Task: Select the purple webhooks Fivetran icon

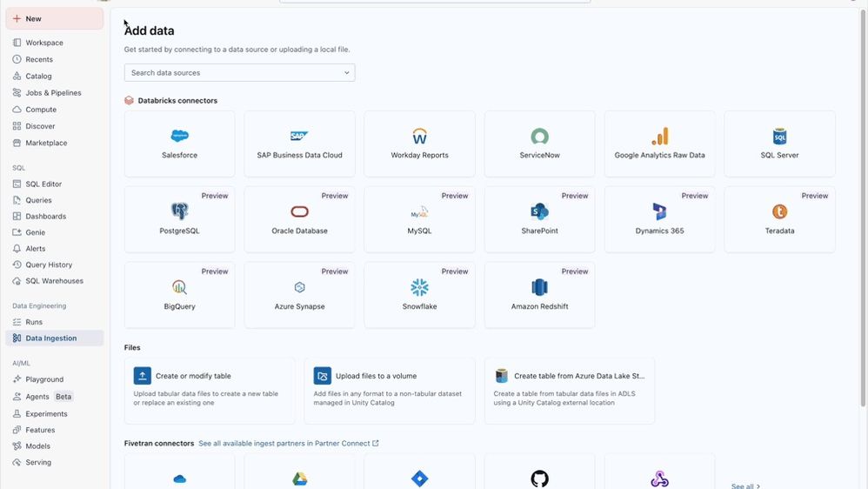Action: (660, 479)
